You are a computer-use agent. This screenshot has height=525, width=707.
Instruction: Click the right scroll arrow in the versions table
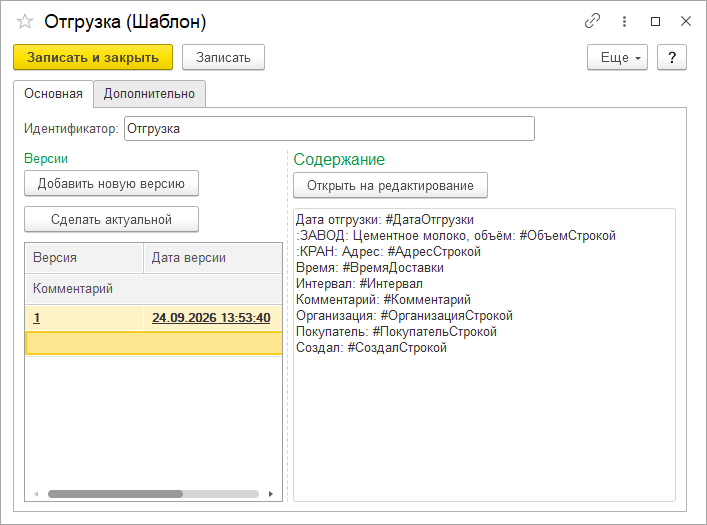click(271, 494)
